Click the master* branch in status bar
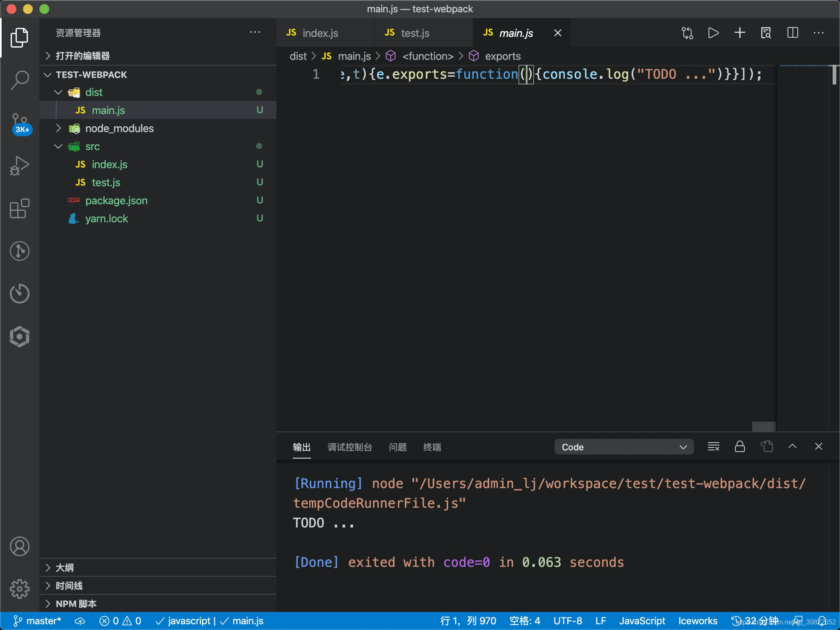The width and height of the screenshot is (840, 630). pyautogui.click(x=38, y=621)
